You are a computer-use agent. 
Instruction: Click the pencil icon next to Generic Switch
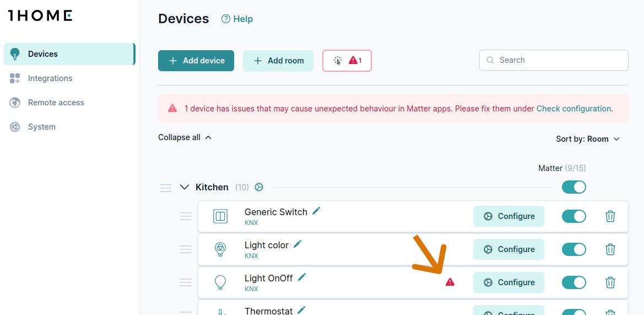click(x=316, y=211)
